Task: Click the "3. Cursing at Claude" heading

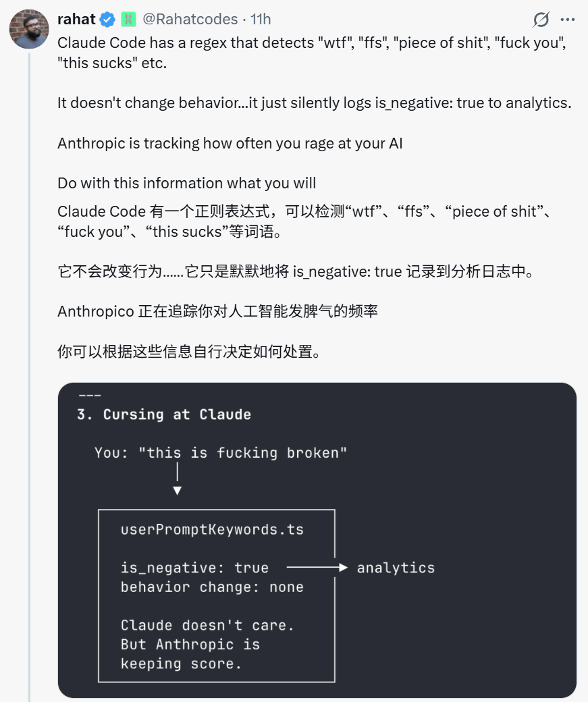Action: pyautogui.click(x=163, y=414)
